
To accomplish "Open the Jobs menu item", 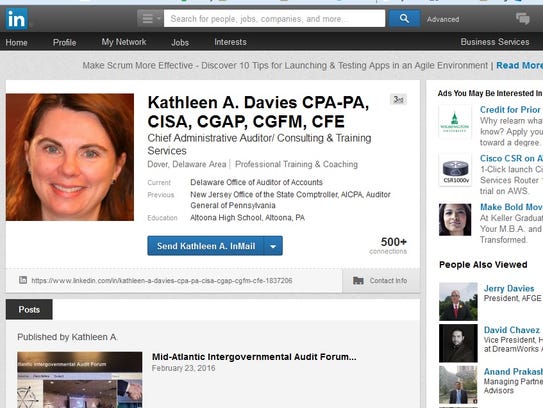I will (x=180, y=42).
